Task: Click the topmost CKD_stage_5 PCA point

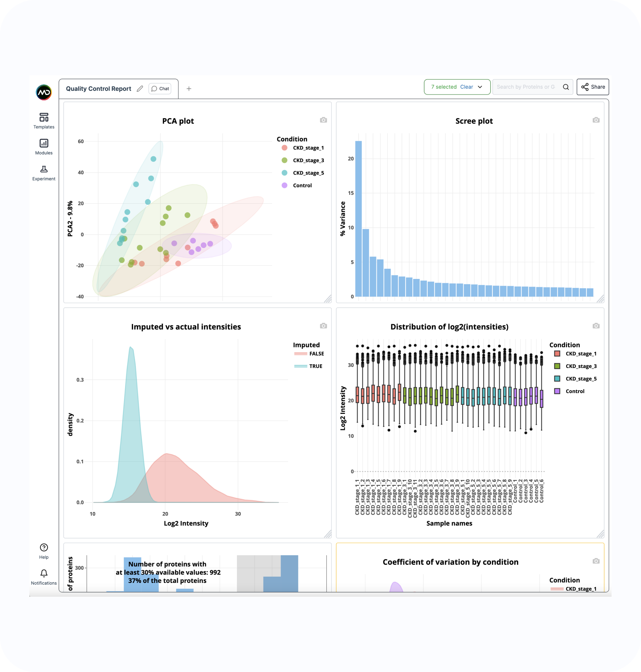Action: [153, 159]
